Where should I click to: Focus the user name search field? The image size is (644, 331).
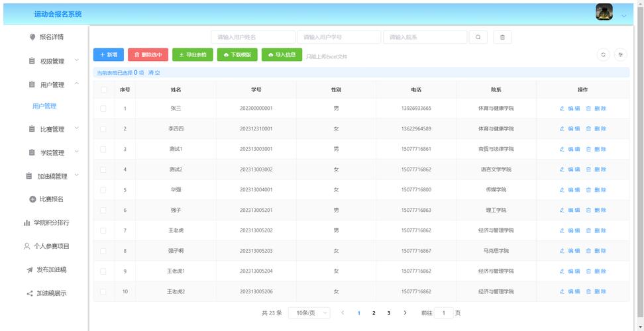pyautogui.click(x=253, y=37)
